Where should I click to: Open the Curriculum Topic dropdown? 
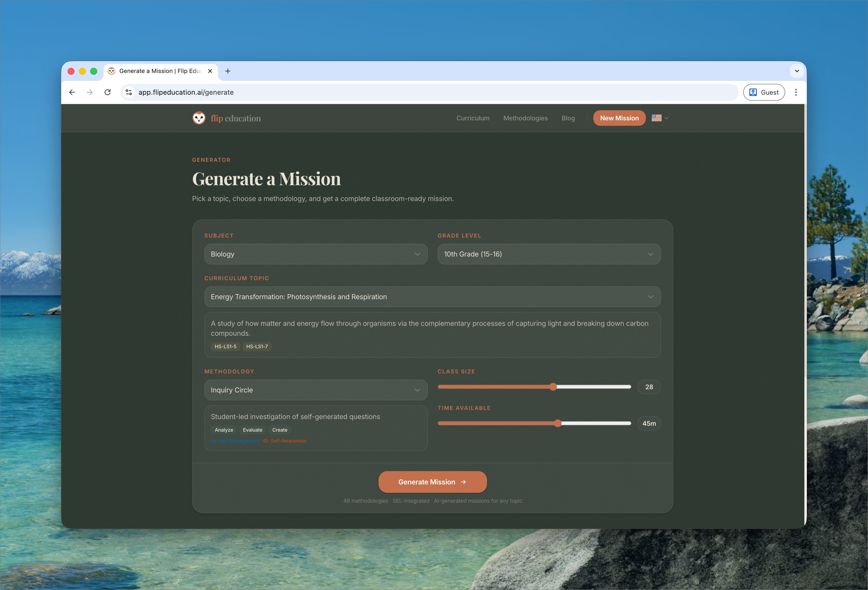point(432,297)
